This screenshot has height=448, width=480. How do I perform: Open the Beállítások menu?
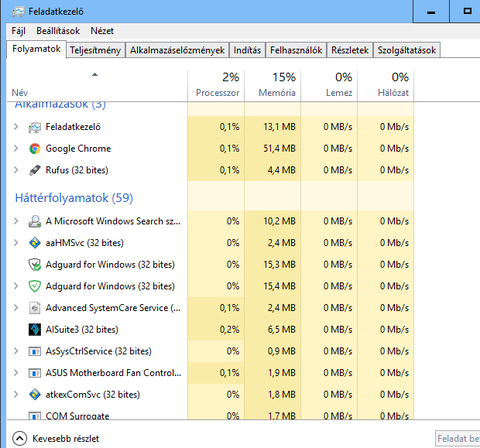[x=58, y=31]
